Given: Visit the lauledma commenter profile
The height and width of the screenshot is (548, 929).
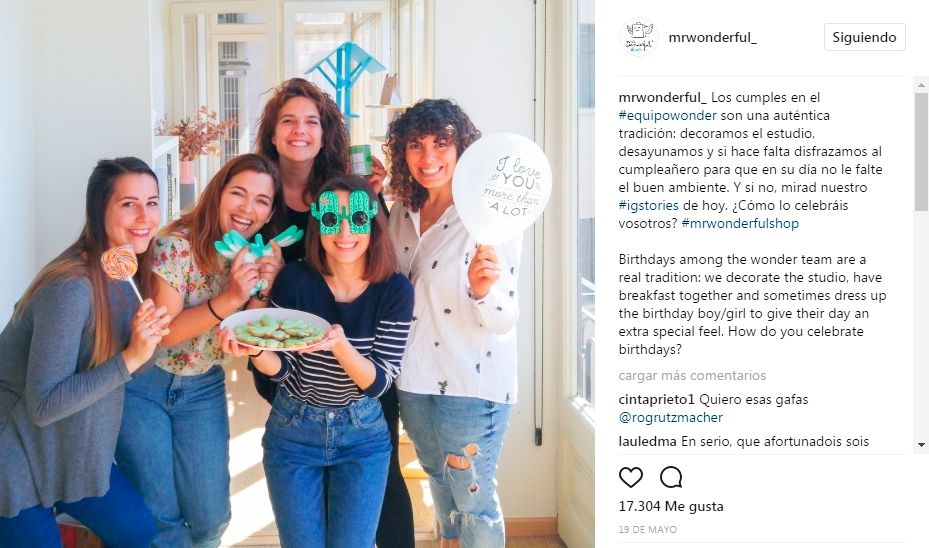Looking at the screenshot, I should pyautogui.click(x=648, y=441).
